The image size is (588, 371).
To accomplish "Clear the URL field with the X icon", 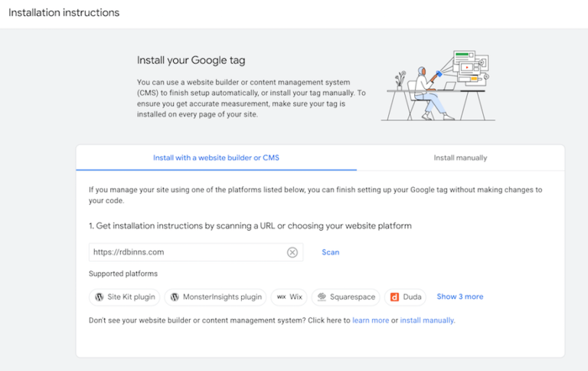I will click(x=292, y=252).
